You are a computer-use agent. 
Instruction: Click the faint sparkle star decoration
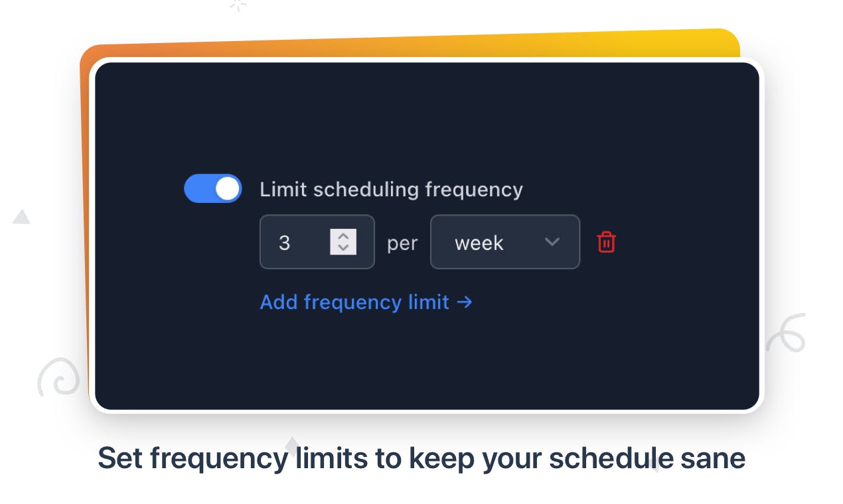[x=238, y=5]
